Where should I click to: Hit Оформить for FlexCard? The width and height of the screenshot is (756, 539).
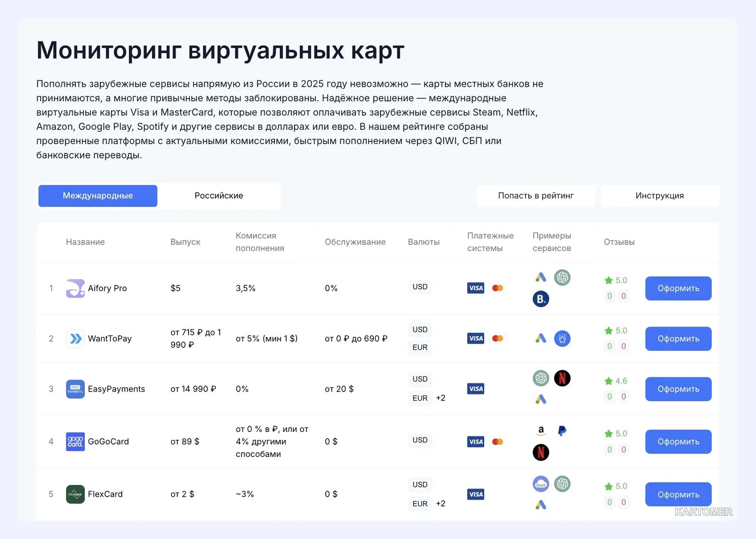pos(678,494)
